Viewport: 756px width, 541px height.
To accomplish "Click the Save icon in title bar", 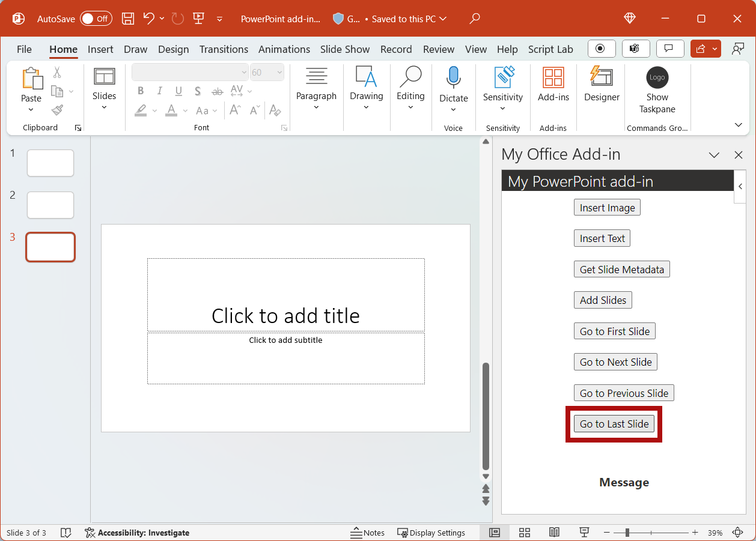I will (x=128, y=19).
